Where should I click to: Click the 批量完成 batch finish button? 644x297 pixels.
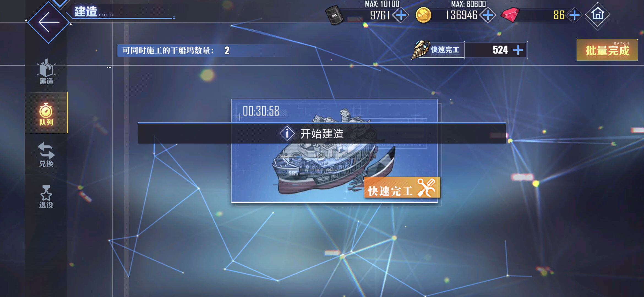point(607,50)
